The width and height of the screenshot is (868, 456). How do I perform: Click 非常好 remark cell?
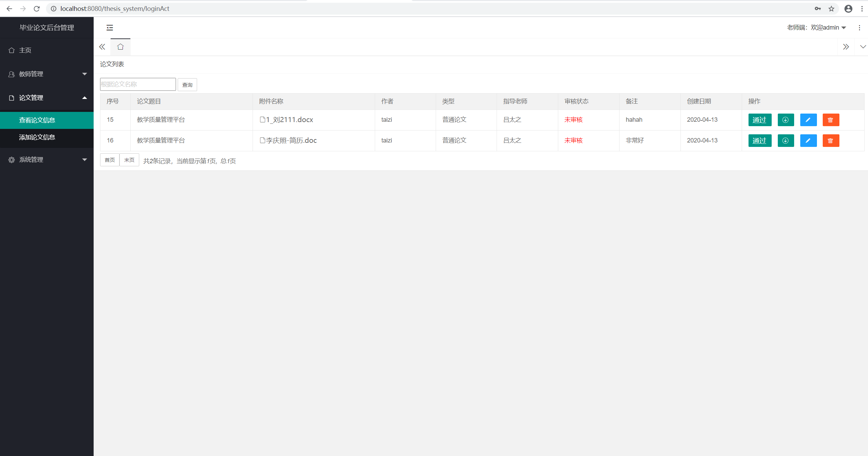pyautogui.click(x=634, y=140)
